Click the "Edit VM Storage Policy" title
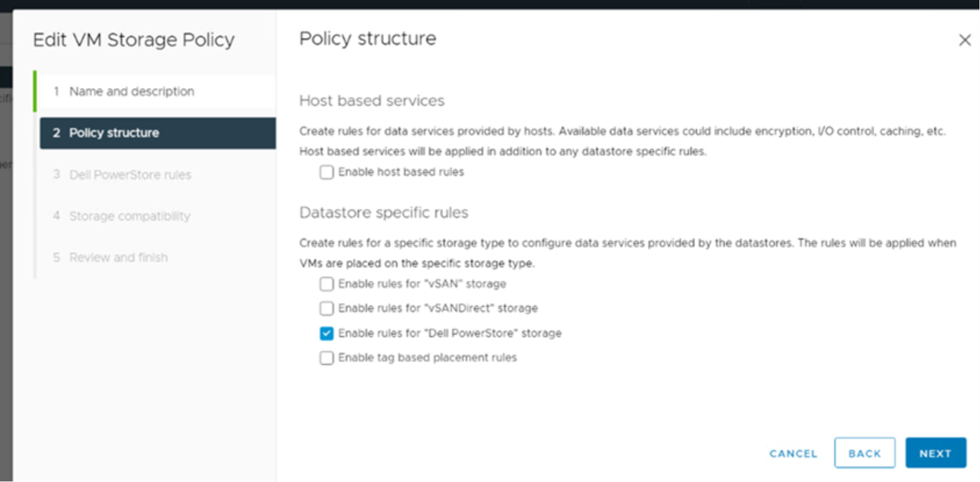Viewport: 980px width, 482px height. pos(134,40)
